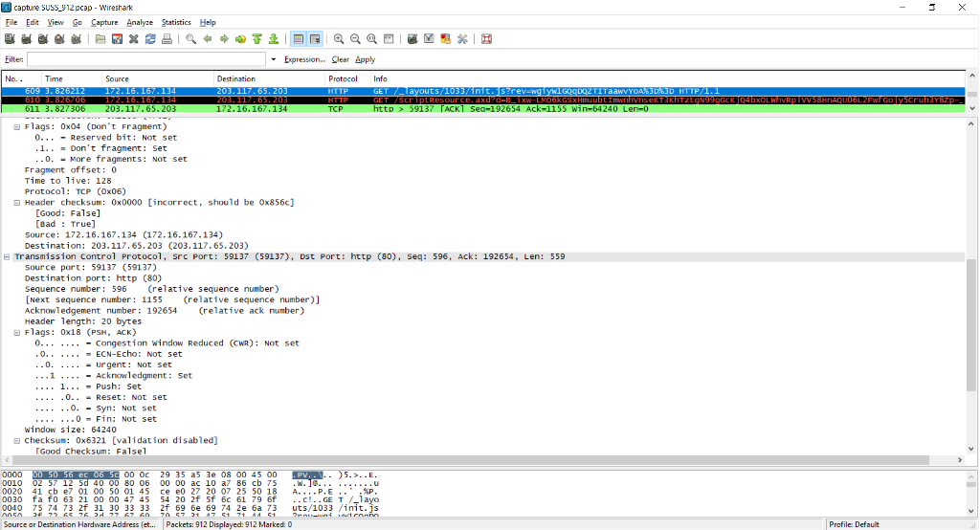Reload this capture file
The width and height of the screenshot is (980, 530).
click(150, 39)
